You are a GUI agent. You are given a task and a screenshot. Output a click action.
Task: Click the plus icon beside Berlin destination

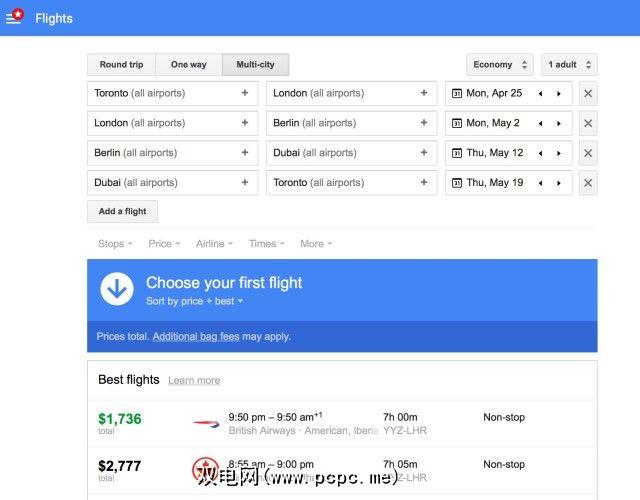point(424,123)
